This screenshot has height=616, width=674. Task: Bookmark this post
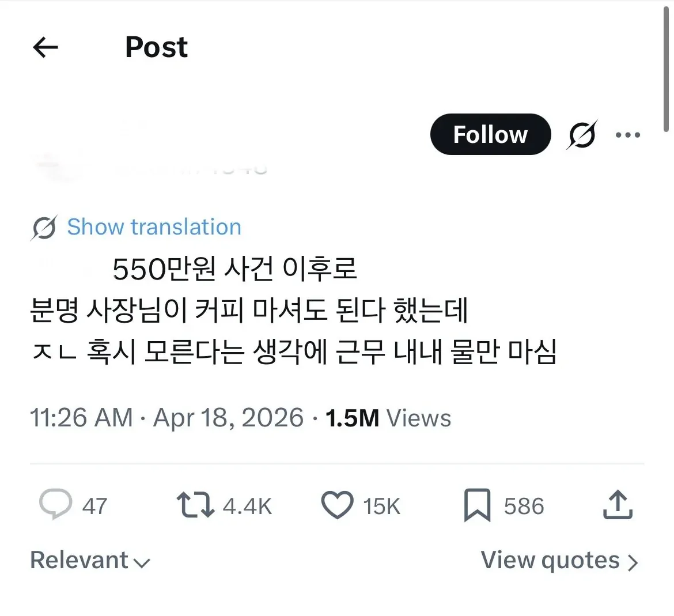tap(477, 505)
